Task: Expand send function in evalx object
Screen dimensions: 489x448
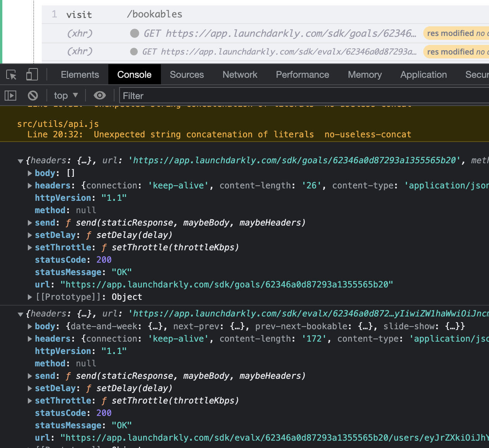Action: (x=29, y=376)
